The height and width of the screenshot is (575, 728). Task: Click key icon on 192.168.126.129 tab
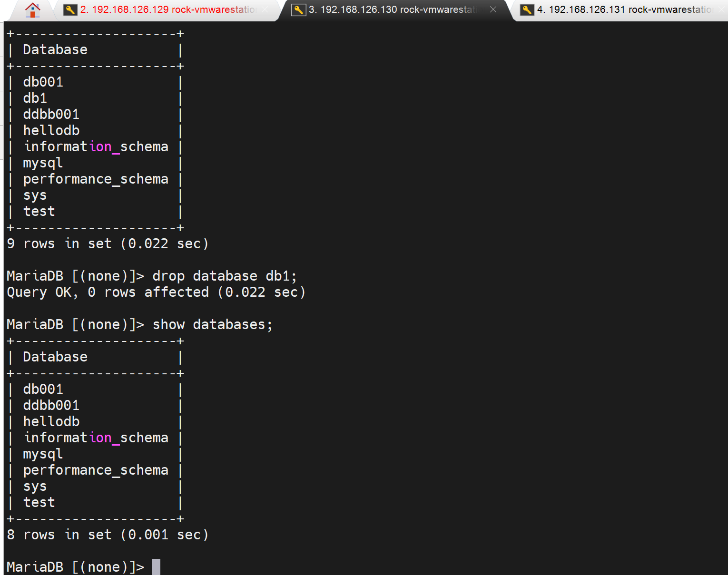pos(70,10)
